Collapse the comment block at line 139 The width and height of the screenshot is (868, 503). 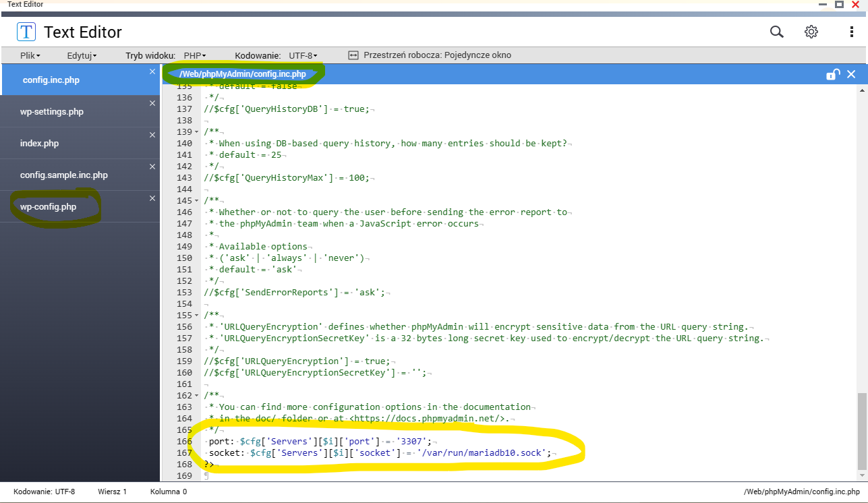click(197, 131)
